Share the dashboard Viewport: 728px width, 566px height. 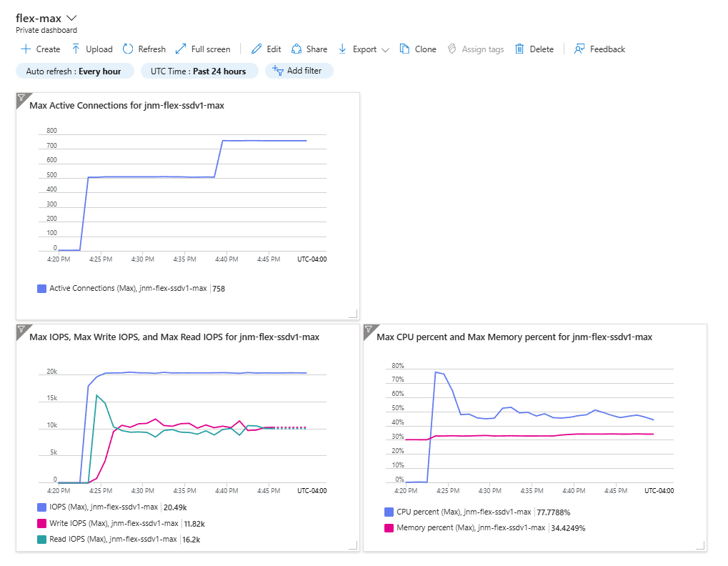[x=309, y=49]
